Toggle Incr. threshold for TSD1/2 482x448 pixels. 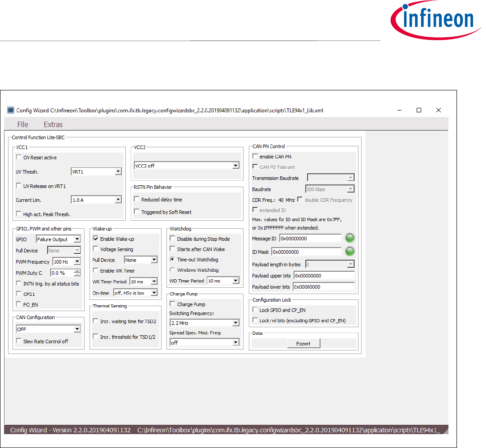[x=96, y=337]
